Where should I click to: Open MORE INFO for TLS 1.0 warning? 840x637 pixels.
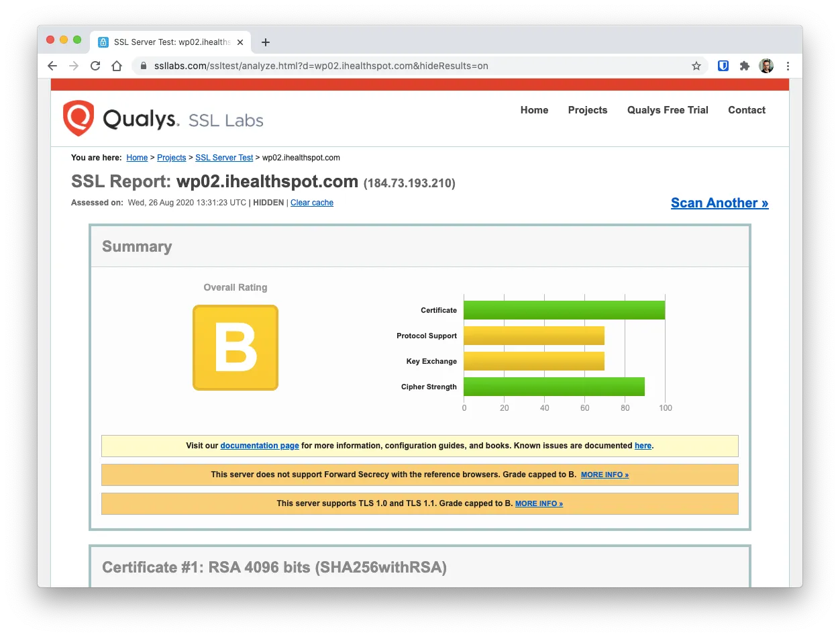pyautogui.click(x=539, y=503)
